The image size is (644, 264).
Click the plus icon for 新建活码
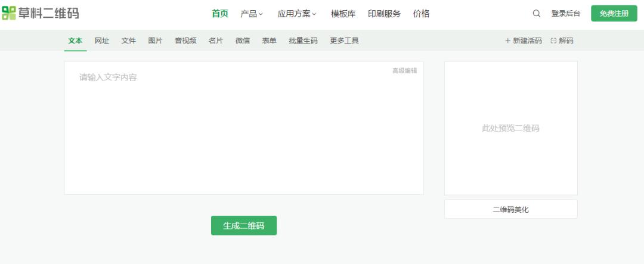pyautogui.click(x=507, y=41)
